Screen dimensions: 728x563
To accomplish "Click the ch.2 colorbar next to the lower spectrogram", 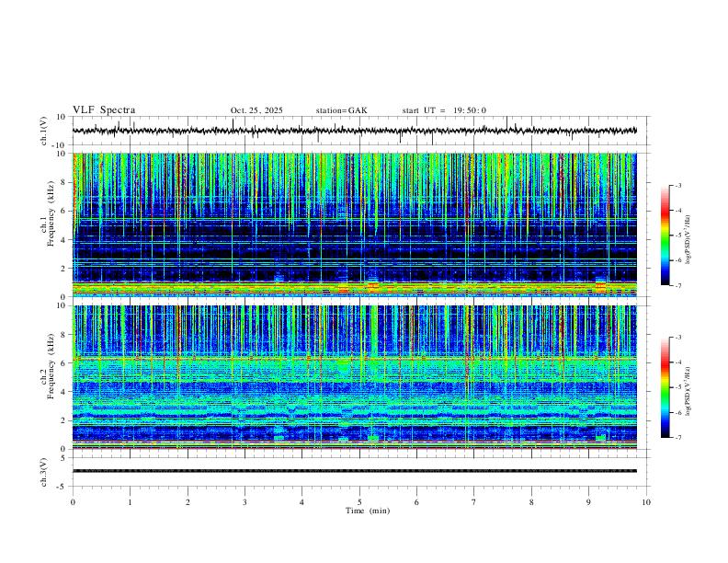I will (x=665, y=387).
